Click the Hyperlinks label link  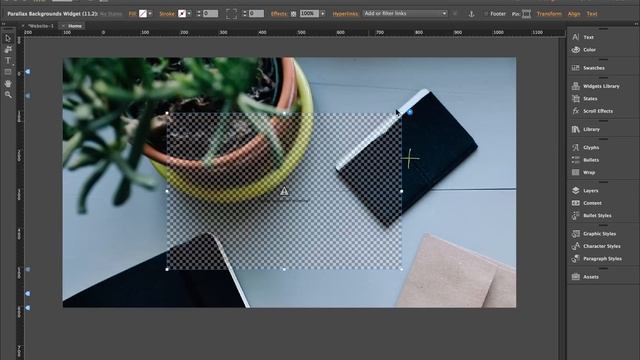click(x=345, y=14)
